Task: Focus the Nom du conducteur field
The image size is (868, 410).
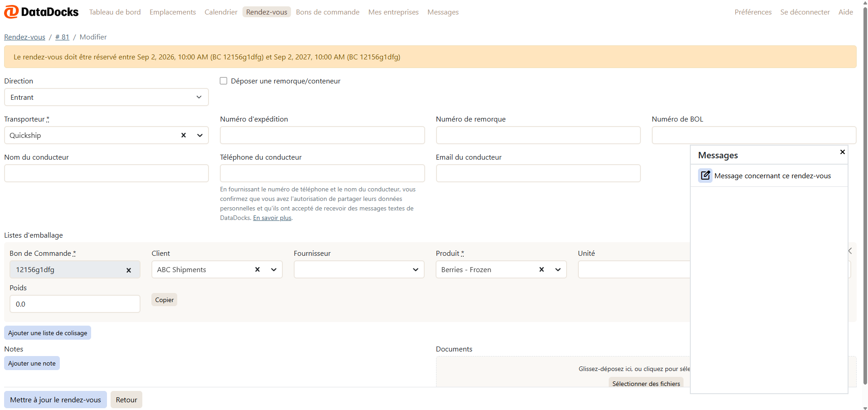Action: click(x=107, y=173)
